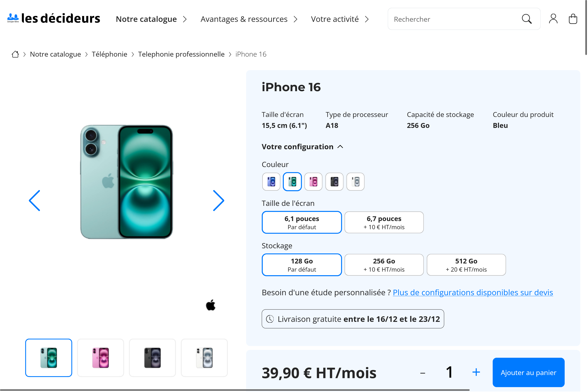Choose 512 Go storage option
The image size is (588, 392).
(466, 265)
